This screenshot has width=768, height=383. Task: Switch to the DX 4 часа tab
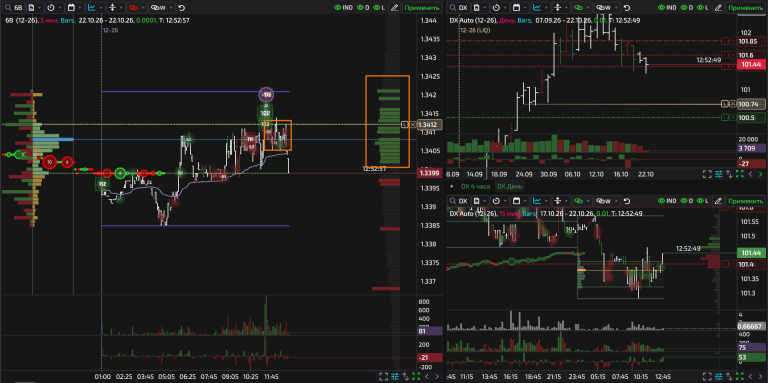[x=476, y=186]
